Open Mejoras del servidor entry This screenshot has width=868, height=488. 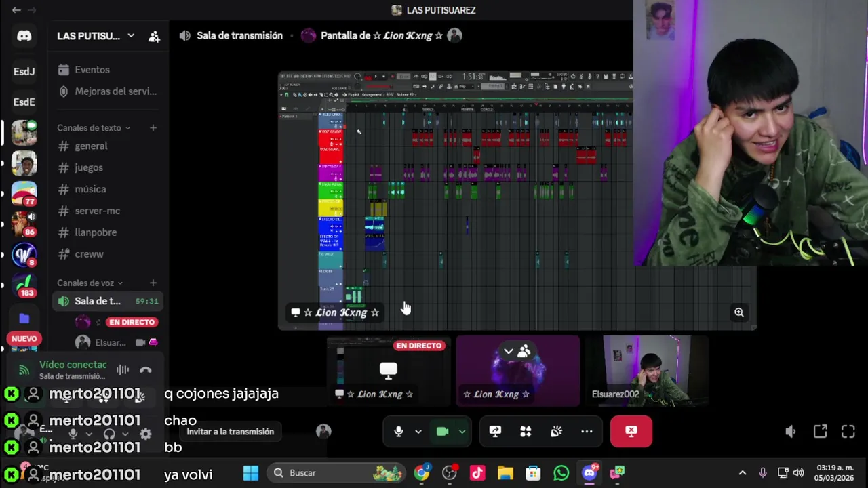[x=107, y=91]
